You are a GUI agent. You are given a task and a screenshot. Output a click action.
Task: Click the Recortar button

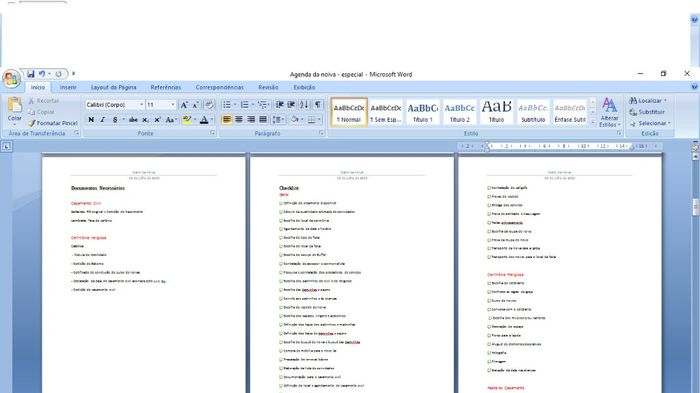(x=44, y=101)
